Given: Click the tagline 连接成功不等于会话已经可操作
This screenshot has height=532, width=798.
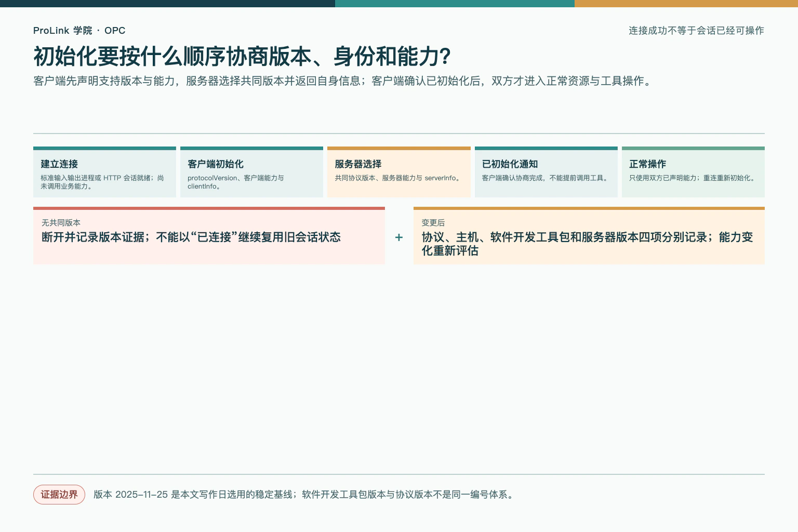Looking at the screenshot, I should click(x=696, y=31).
